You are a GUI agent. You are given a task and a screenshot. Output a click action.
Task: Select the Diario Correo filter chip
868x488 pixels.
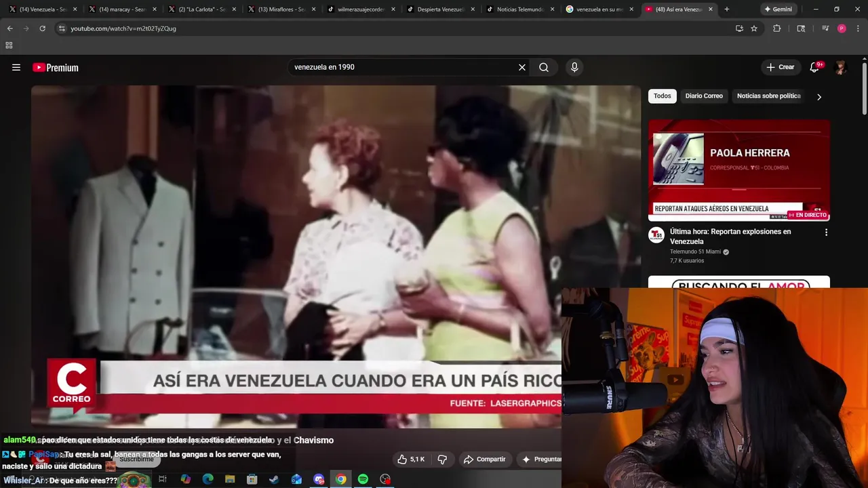[704, 96]
